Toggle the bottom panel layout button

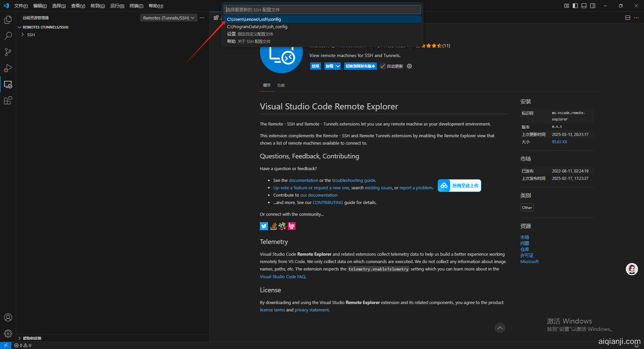tap(584, 6)
